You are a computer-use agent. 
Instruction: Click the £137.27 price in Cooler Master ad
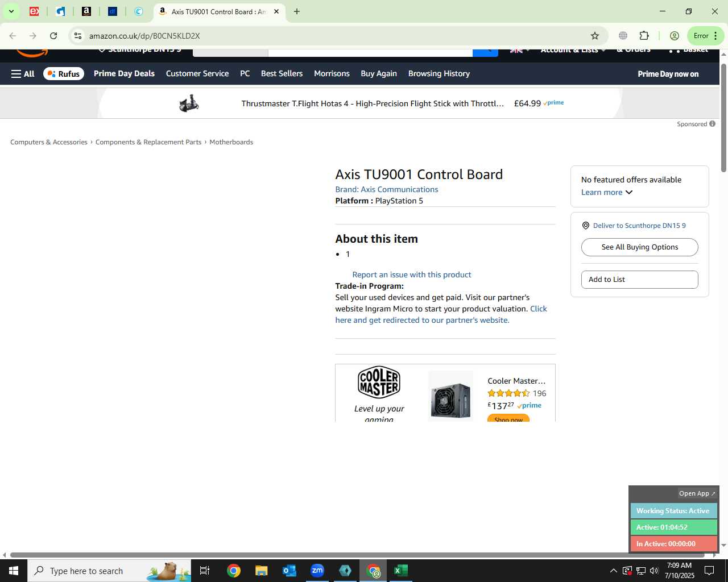tap(500, 406)
